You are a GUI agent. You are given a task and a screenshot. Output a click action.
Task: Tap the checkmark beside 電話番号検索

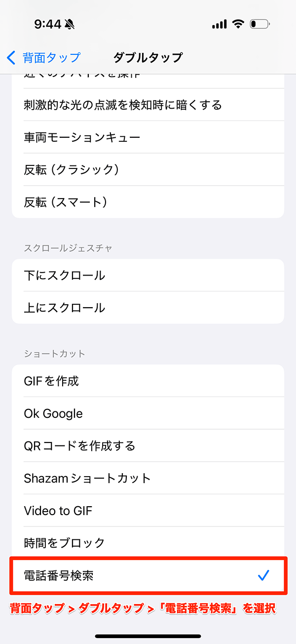coord(263,575)
